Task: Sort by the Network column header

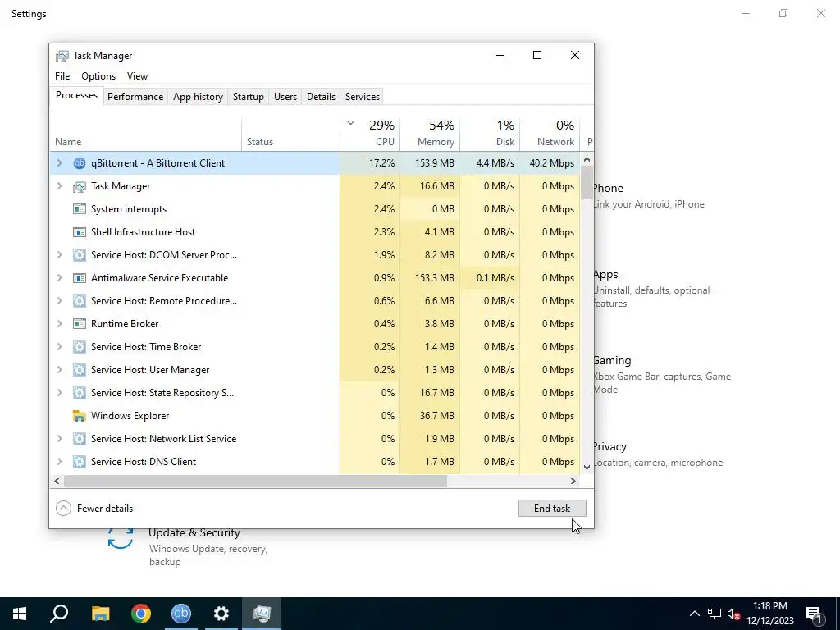Action: click(550, 133)
